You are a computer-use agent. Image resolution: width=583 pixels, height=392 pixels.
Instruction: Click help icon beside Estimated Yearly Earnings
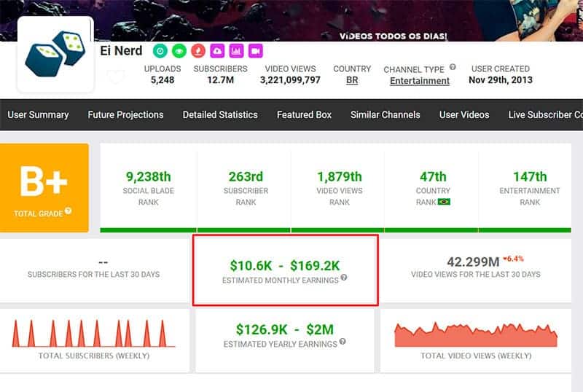[343, 341]
